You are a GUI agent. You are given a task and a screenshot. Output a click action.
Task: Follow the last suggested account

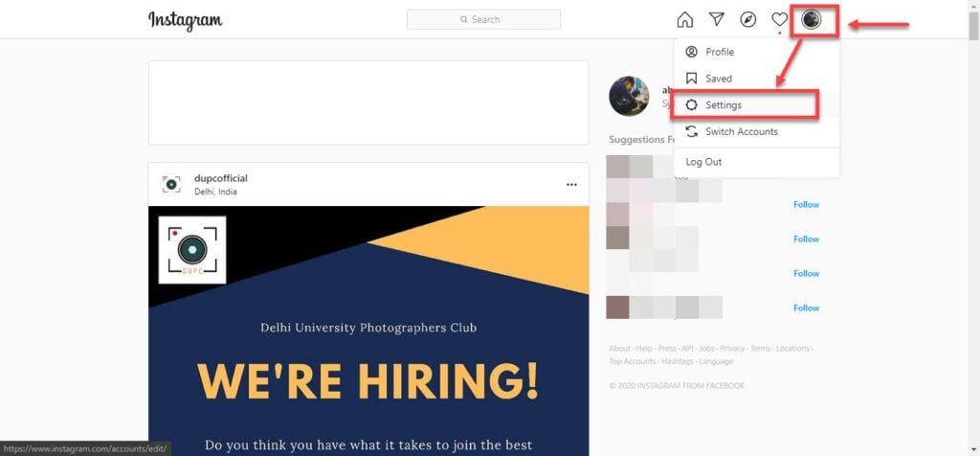pos(806,308)
